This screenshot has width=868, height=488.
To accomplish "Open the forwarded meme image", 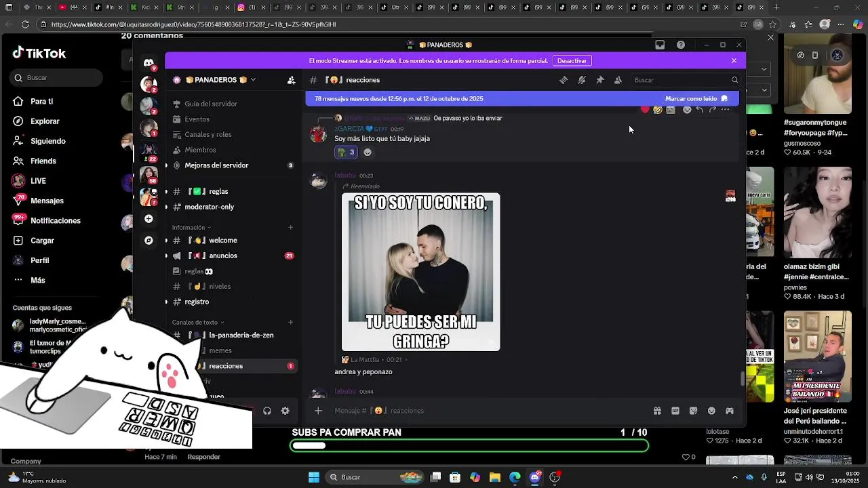I will 420,272.
